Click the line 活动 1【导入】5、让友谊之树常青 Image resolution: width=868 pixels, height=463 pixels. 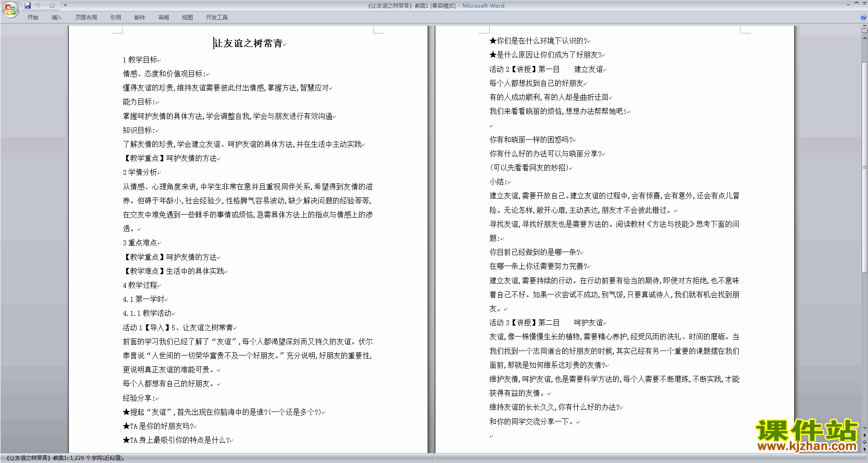[178, 327]
